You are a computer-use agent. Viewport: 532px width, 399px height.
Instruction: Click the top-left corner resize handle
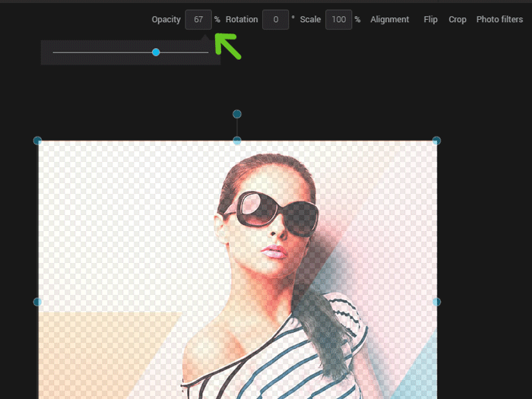tap(38, 141)
